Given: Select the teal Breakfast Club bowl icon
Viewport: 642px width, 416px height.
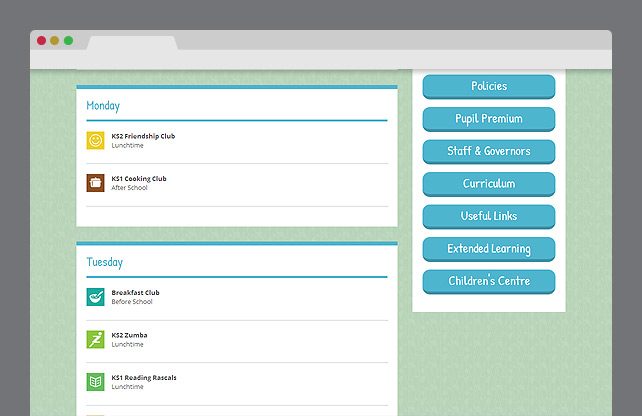Looking at the screenshot, I should point(95,297).
